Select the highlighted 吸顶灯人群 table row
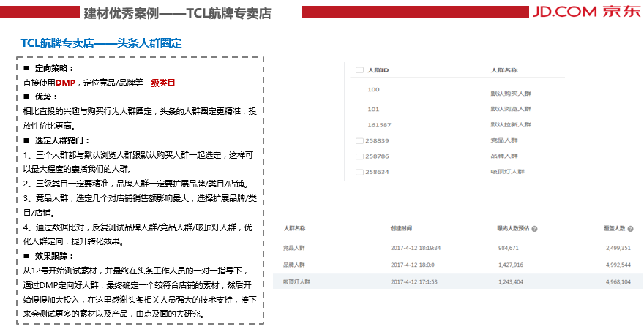This screenshot has height=329, width=644. coord(457,281)
